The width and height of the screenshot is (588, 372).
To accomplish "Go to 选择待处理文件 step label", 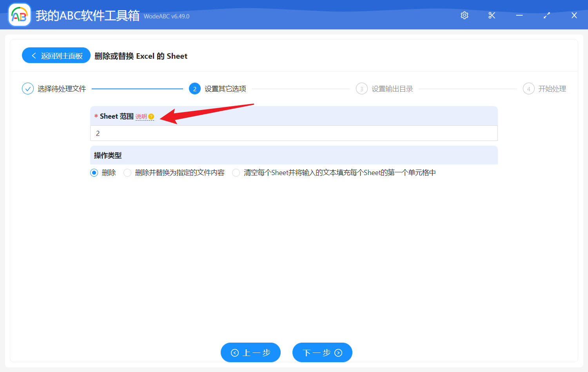I will [62, 89].
